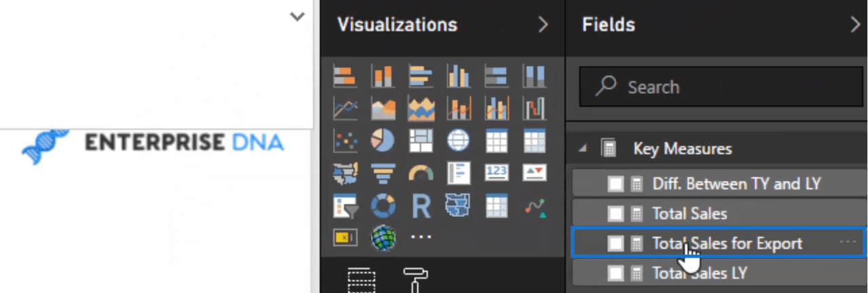Insert the funnel chart visual
Viewport: 868px width, 293px height.
[x=382, y=173]
